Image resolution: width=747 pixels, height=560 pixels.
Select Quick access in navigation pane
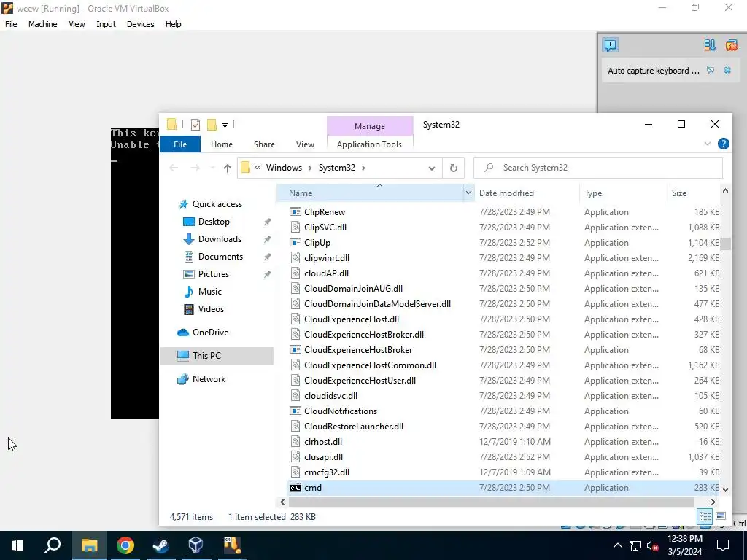[217, 204]
